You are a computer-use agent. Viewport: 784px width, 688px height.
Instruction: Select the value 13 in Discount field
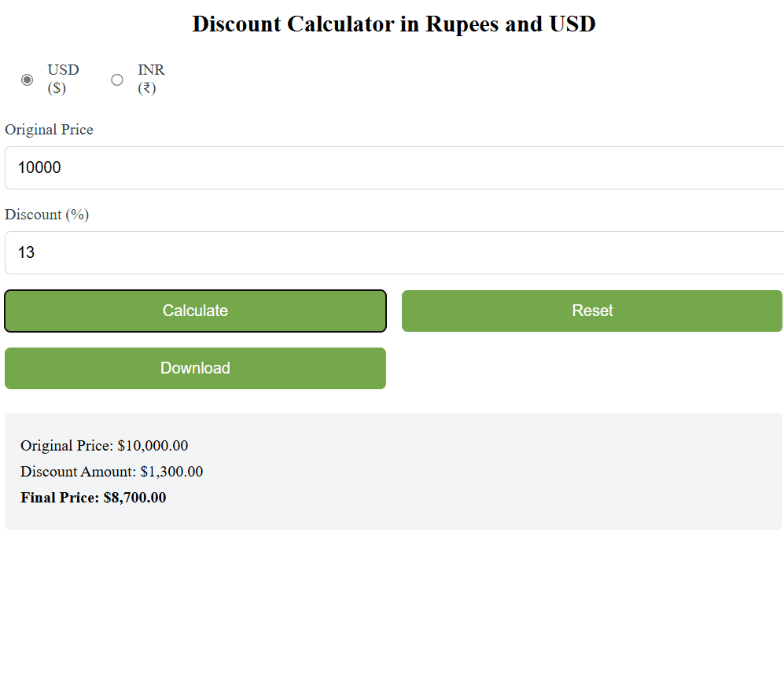tap(26, 252)
